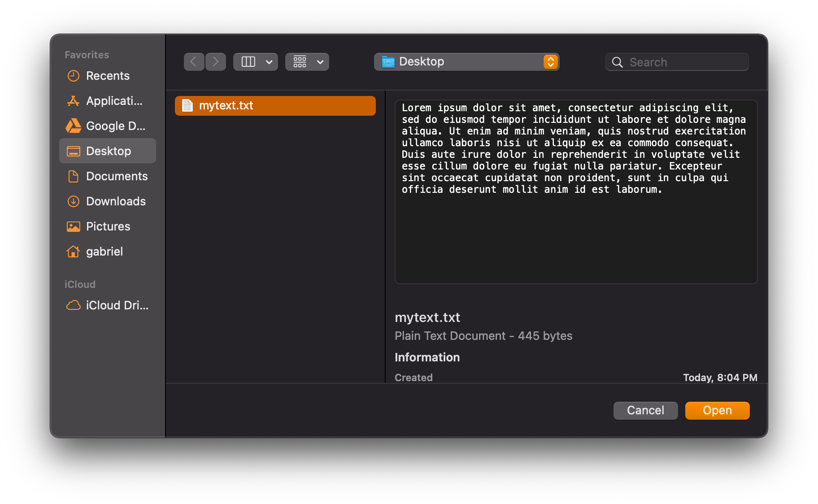This screenshot has height=504, width=818.
Task: Click the Google Drive icon in sidebar
Action: pyautogui.click(x=73, y=126)
